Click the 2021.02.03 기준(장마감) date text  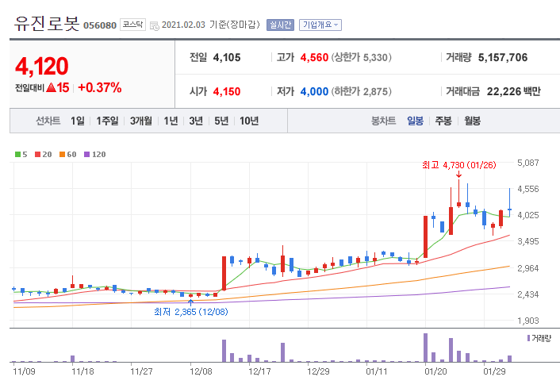click(x=211, y=25)
